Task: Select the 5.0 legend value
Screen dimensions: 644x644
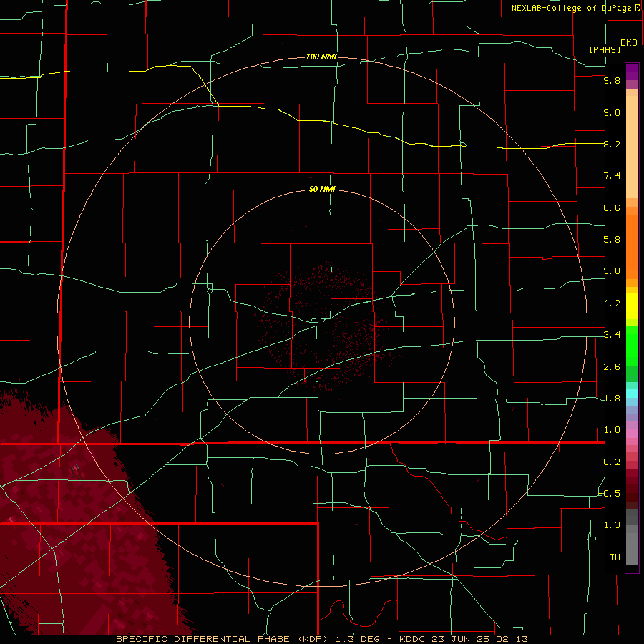Action: tap(612, 271)
